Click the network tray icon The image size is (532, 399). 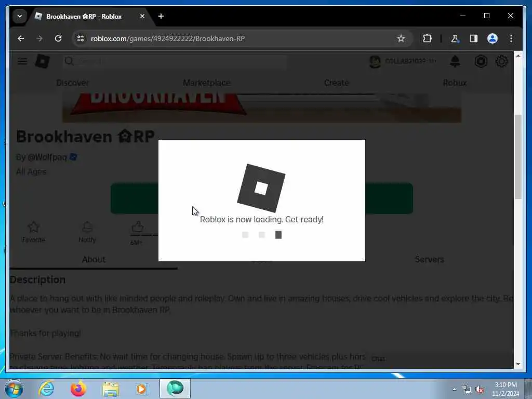click(x=467, y=390)
